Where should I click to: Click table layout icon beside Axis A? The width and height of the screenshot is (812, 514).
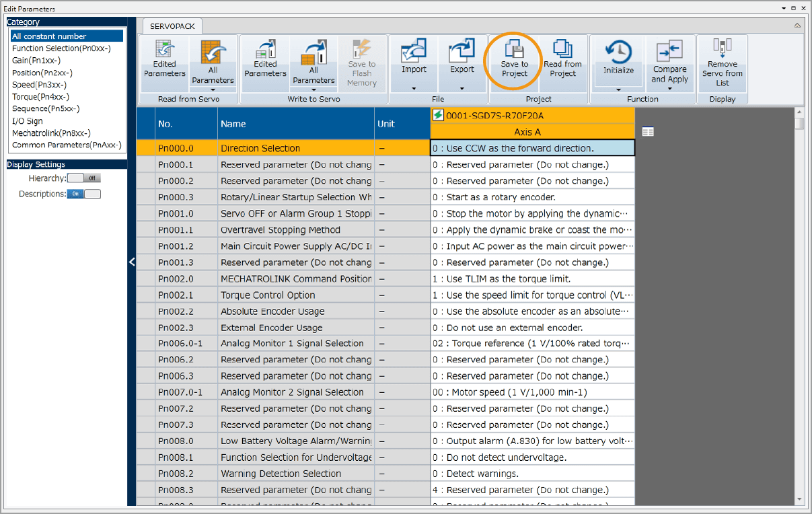(x=648, y=132)
